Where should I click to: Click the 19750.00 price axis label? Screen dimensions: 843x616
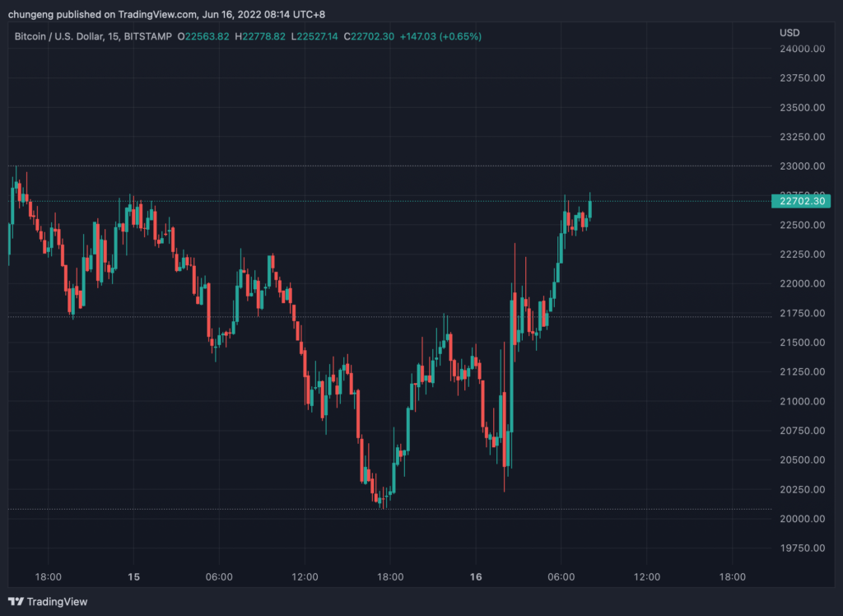801,548
